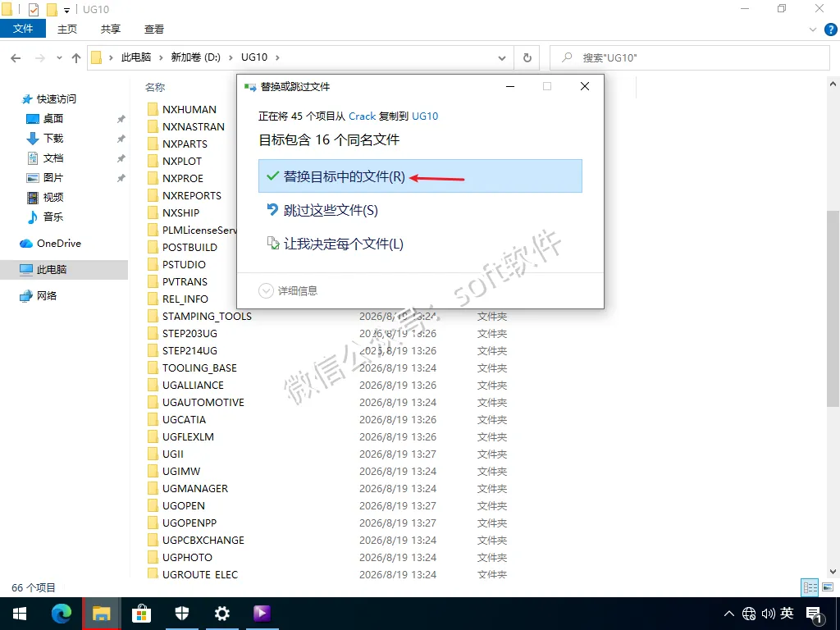Viewport: 840px width, 630px height.
Task: Expand address bar history dropdown
Action: [502, 58]
